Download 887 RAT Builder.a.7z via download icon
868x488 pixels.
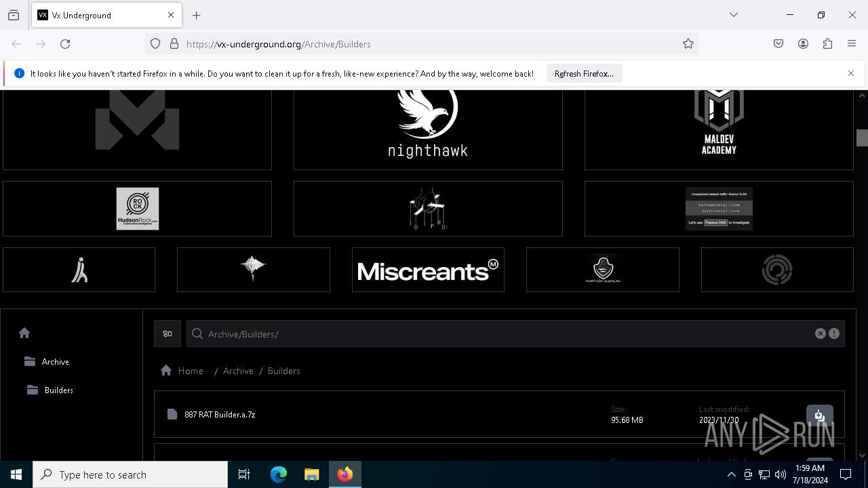pyautogui.click(x=819, y=415)
